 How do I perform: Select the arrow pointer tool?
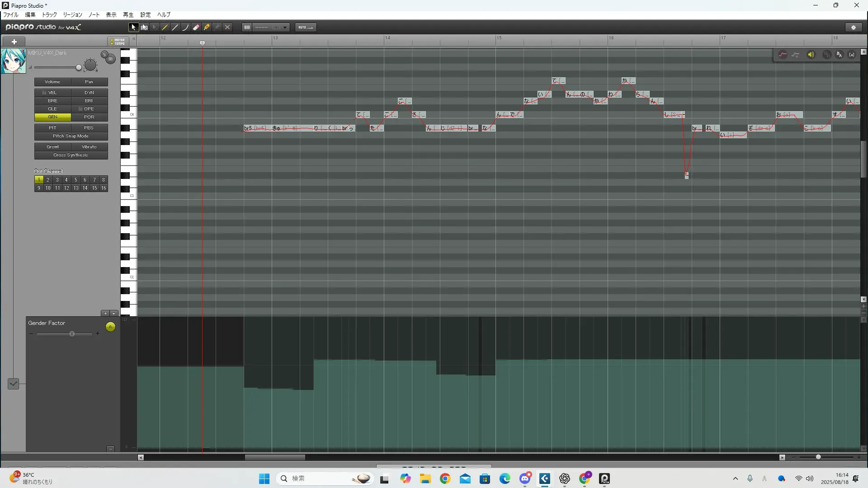133,28
